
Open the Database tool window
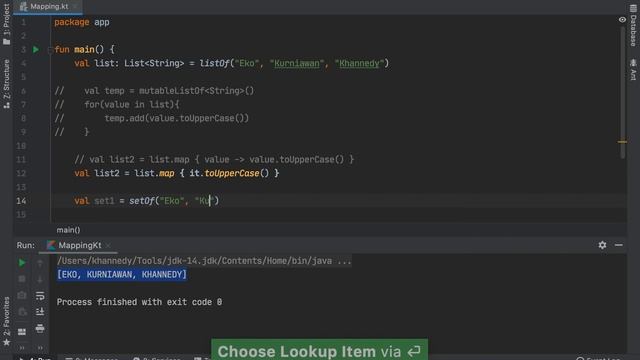click(x=633, y=24)
